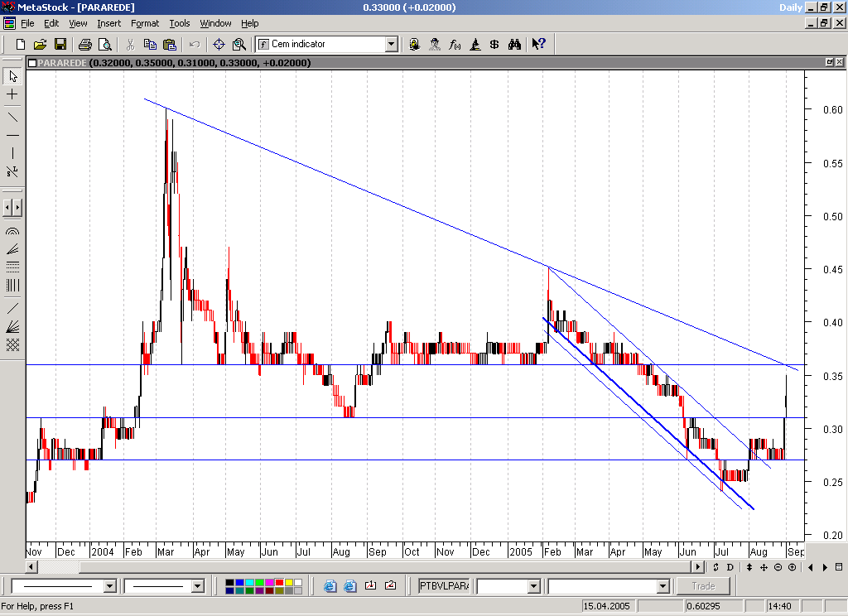848x616 pixels.
Task: Select the arrow pointer tool
Action: click(12, 76)
